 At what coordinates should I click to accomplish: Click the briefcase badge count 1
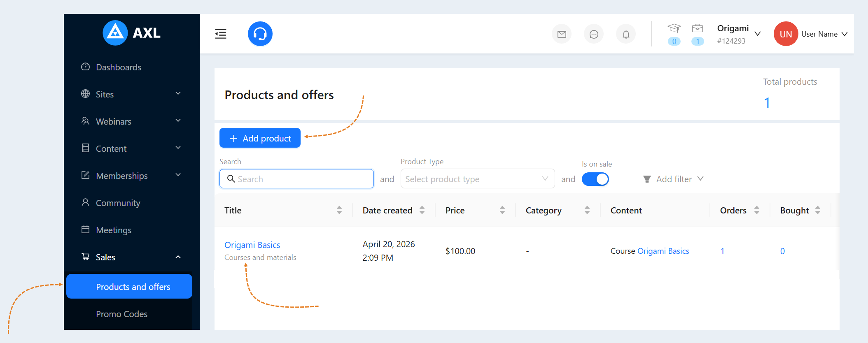point(698,41)
